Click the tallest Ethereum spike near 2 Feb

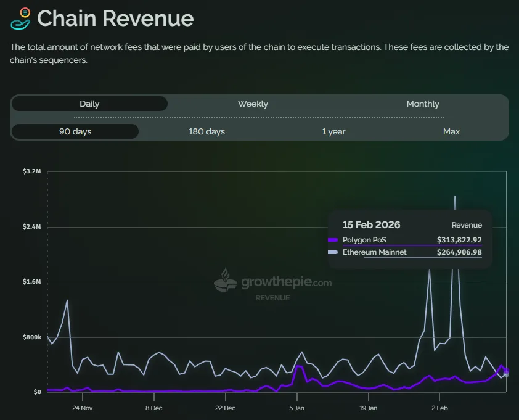455,197
